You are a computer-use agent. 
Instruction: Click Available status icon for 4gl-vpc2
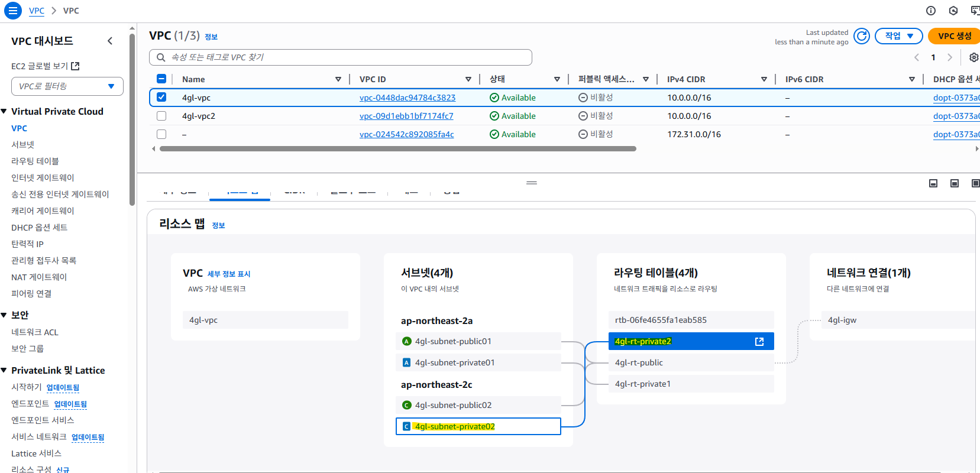click(x=494, y=116)
